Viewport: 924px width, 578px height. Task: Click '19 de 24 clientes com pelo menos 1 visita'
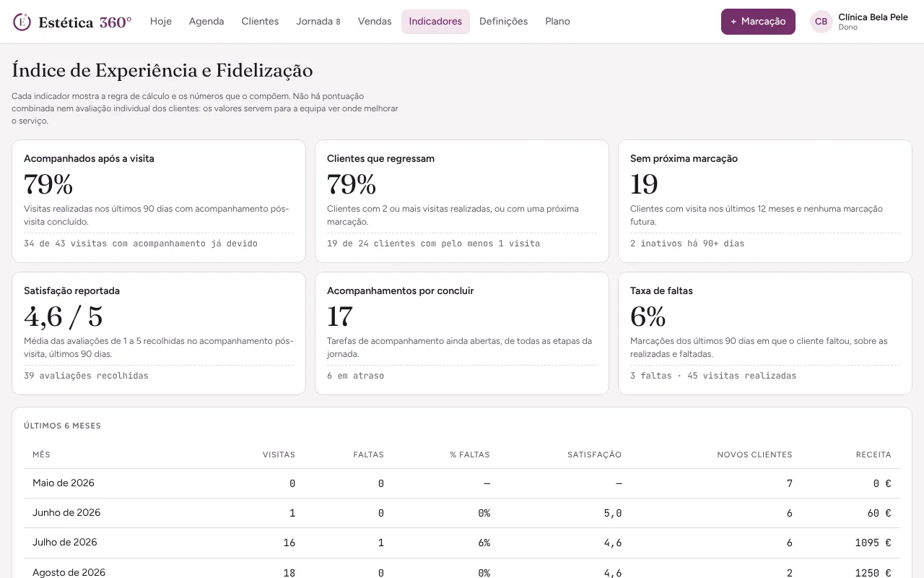433,243
